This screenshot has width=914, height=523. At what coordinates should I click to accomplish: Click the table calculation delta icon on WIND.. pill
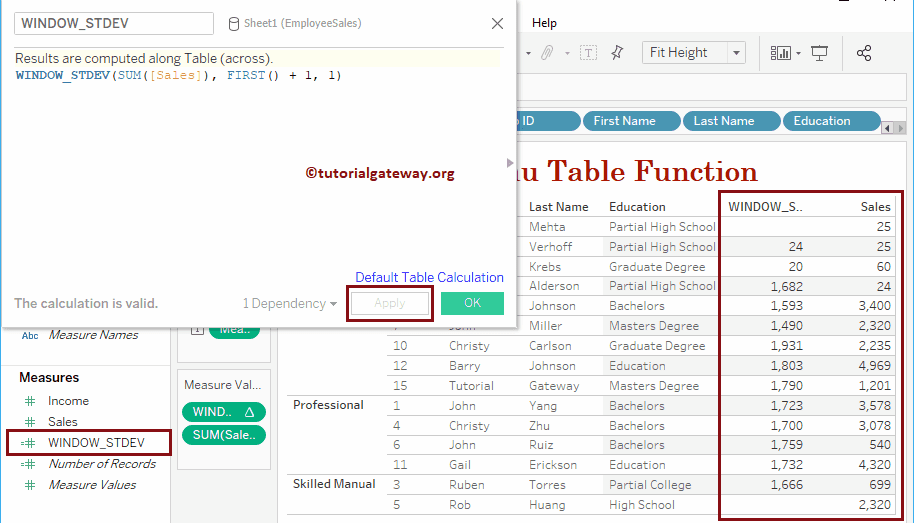pos(249,412)
